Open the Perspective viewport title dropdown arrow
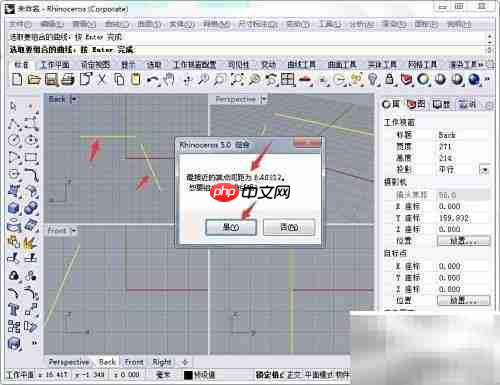Viewport: 500px width, 385px height. tap(264, 99)
